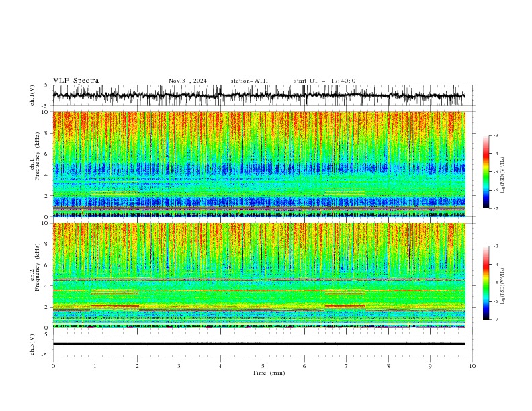The width and height of the screenshot is (532, 411).
Task: Click the 'ch.1(V)' waveform axis label
Action: click(32, 95)
